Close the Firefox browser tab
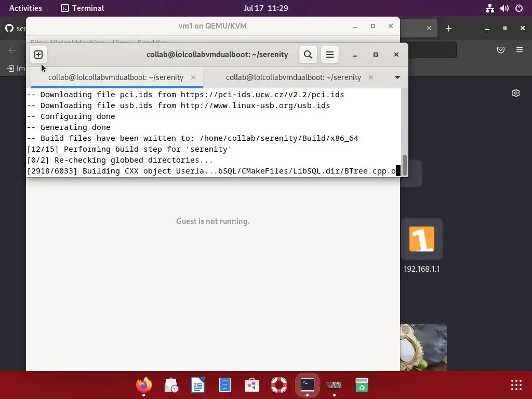This screenshot has width=532, height=399. (429, 28)
